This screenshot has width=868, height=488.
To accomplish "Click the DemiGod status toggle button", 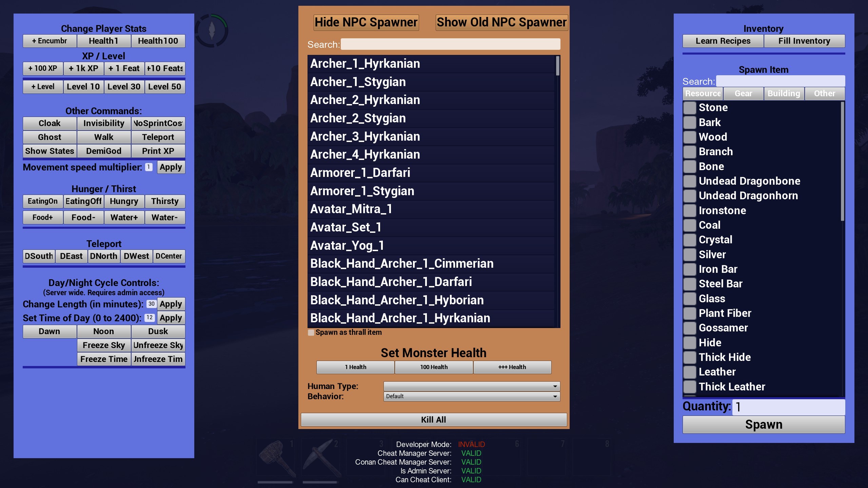I will pyautogui.click(x=104, y=151).
